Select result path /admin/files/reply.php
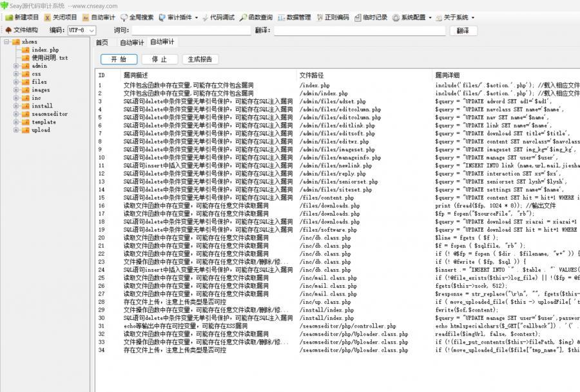This screenshot has width=580, height=392. pyautogui.click(x=333, y=174)
